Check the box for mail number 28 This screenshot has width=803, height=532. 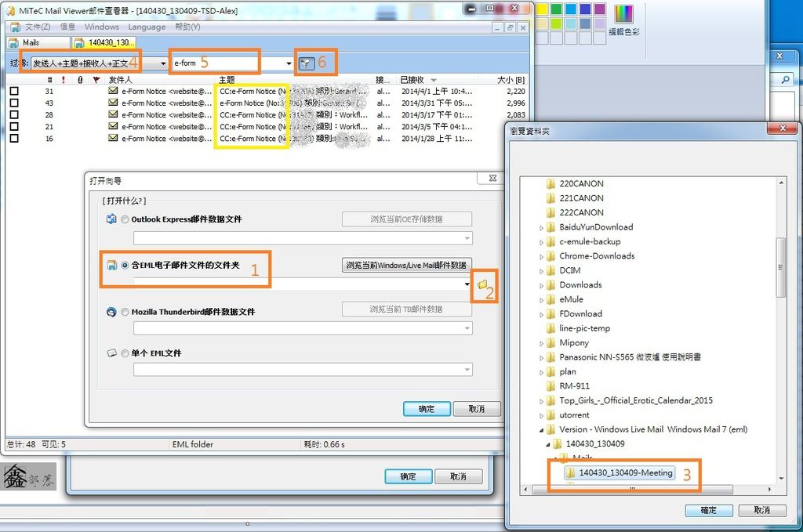(x=14, y=114)
